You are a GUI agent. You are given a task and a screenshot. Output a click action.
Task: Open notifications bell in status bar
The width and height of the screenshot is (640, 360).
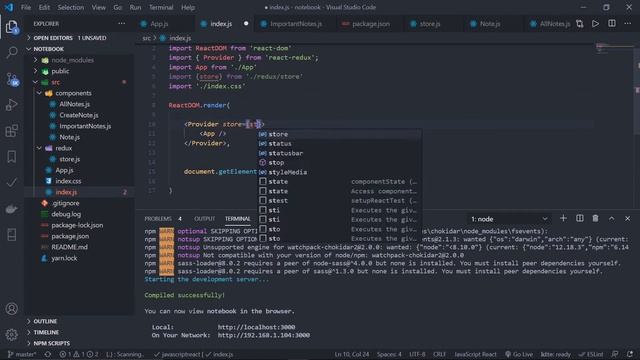coord(630,354)
